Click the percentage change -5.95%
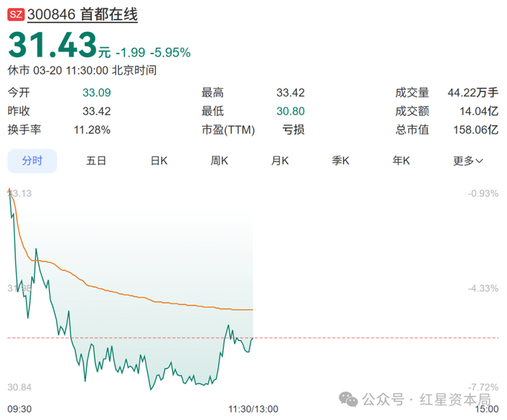Viewport: 507px width, 420px height. tap(170, 52)
